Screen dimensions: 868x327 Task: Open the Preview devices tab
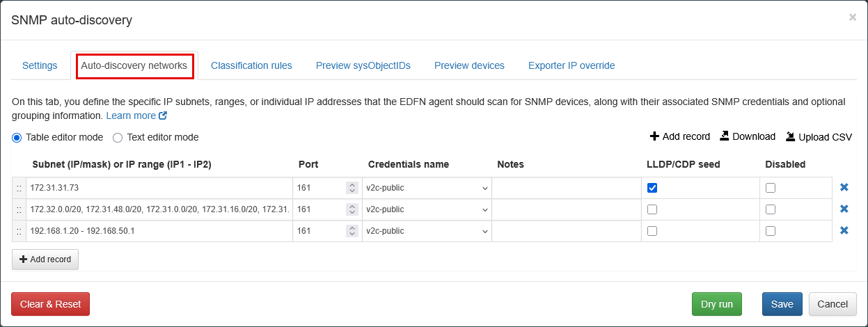[x=469, y=65]
